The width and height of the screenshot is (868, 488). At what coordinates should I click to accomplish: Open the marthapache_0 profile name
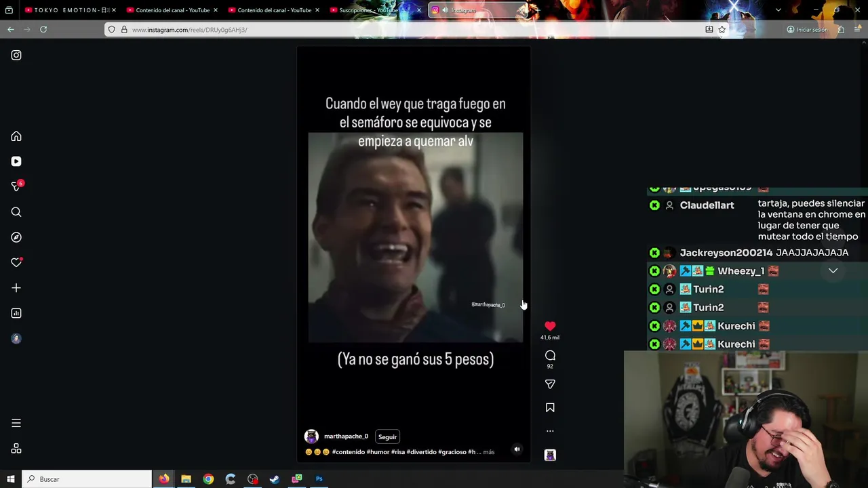click(346, 436)
